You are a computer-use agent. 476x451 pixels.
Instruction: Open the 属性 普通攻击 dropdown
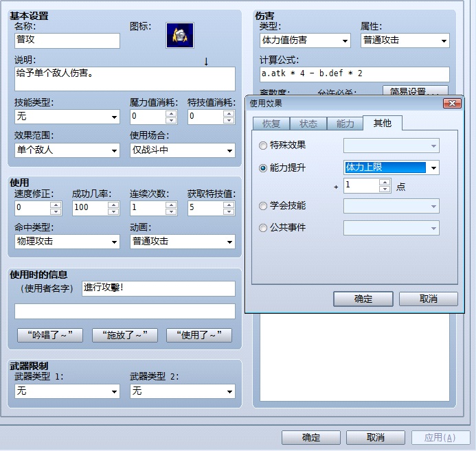(405, 41)
